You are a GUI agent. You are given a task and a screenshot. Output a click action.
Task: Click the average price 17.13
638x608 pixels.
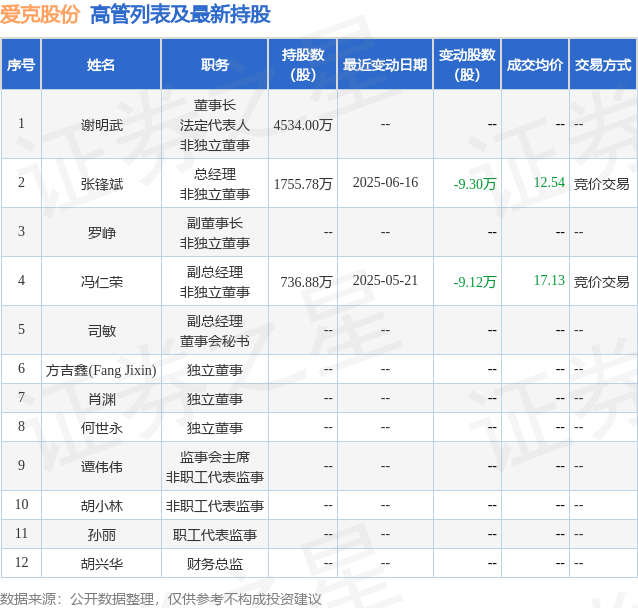point(549,280)
